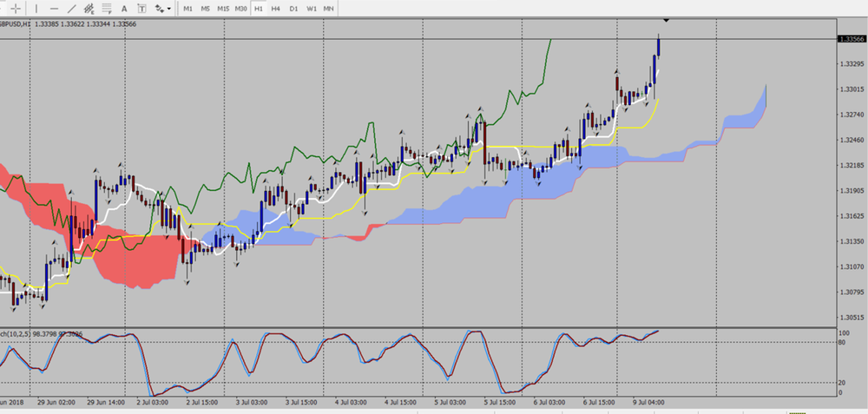
Task: Select the crosshair cursor tool
Action: click(x=17, y=9)
